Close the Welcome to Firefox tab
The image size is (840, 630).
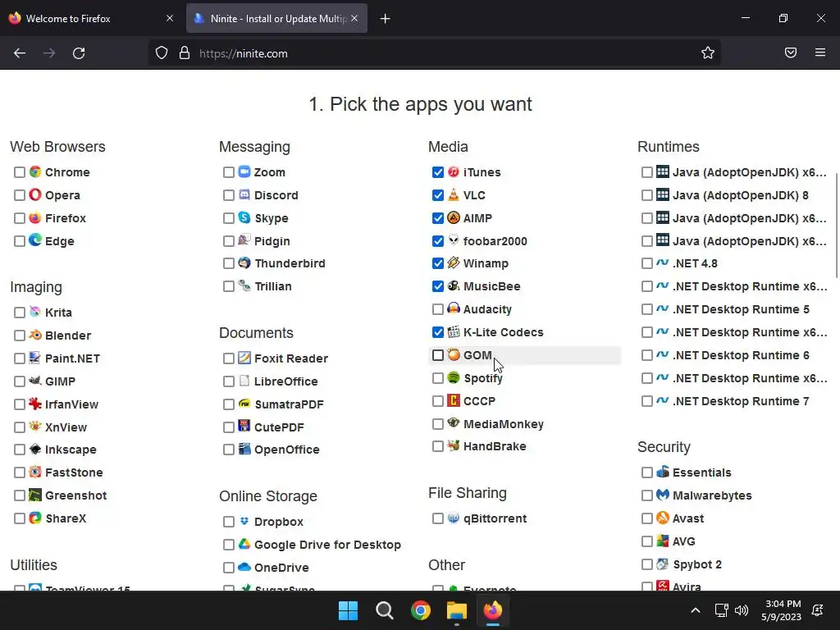[169, 18]
